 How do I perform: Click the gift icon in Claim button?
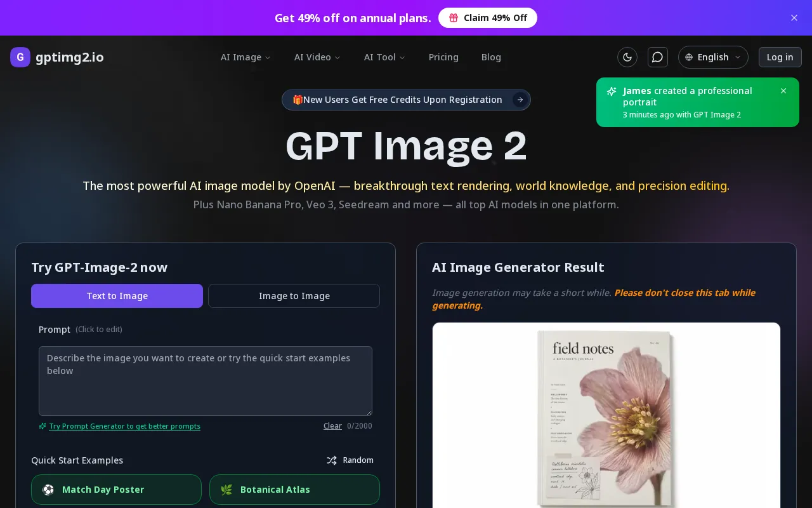coord(454,18)
